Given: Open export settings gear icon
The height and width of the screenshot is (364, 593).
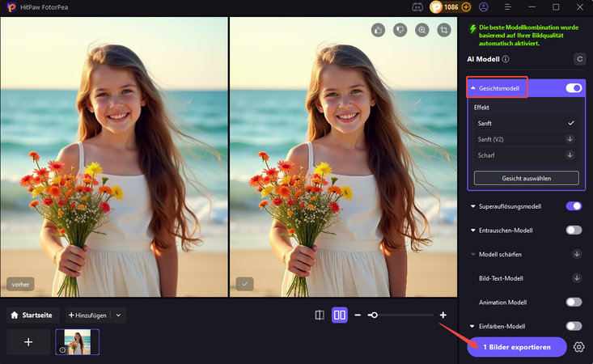Looking at the screenshot, I should click(x=578, y=347).
